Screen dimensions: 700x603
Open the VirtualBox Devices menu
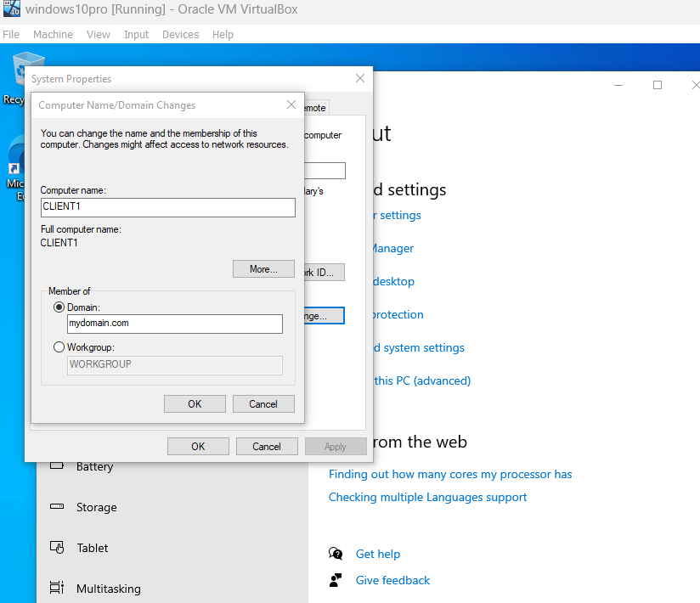[180, 34]
